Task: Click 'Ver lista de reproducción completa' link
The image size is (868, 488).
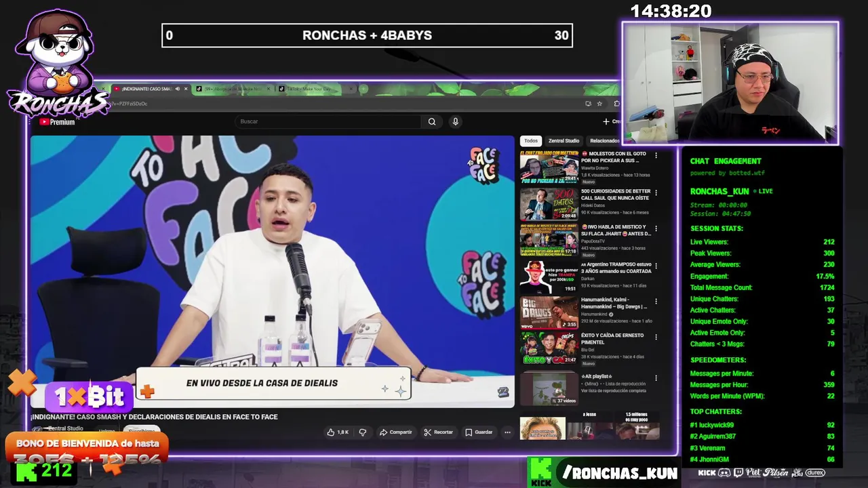Action: [614, 391]
